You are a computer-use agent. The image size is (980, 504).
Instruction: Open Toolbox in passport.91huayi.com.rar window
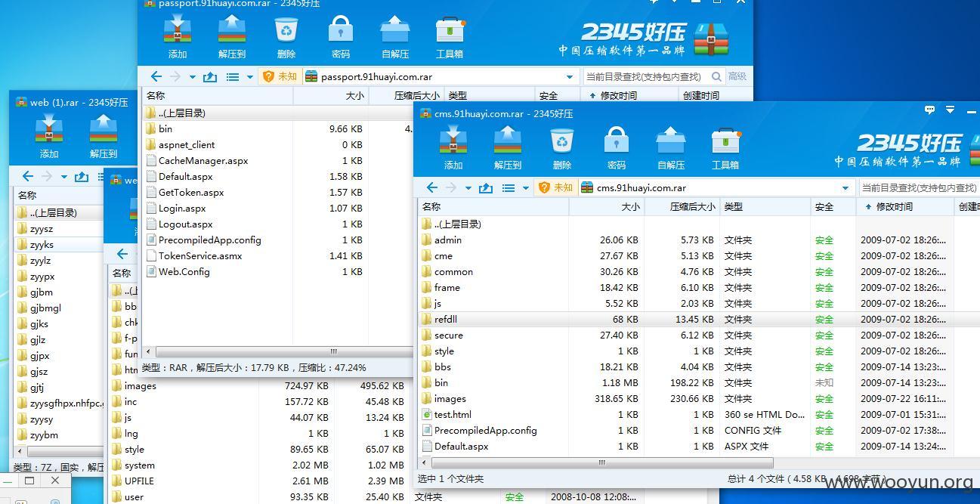click(x=450, y=31)
